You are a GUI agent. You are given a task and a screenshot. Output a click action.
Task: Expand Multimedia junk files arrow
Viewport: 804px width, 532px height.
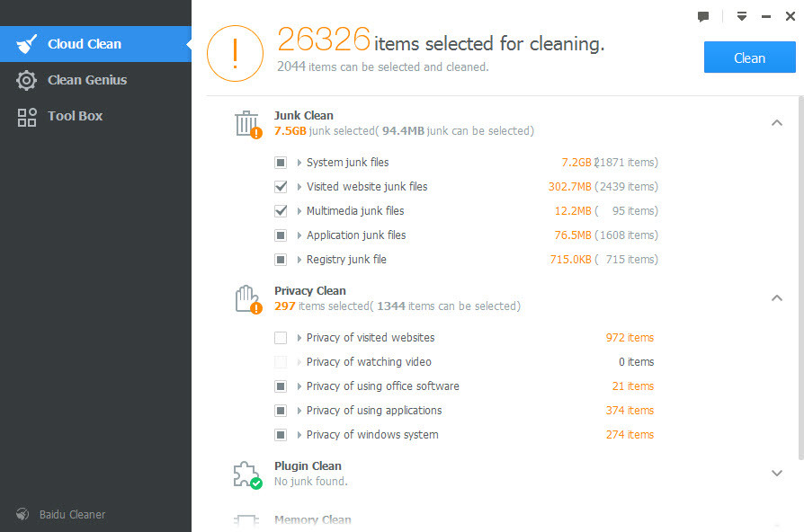point(299,211)
